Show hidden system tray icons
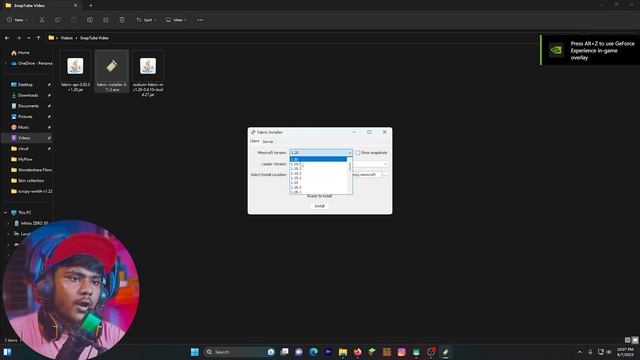The image size is (640, 360). (579, 352)
